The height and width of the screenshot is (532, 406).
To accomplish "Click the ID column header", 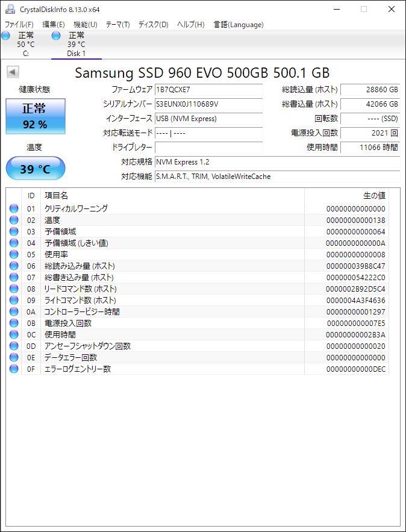I will click(31, 196).
